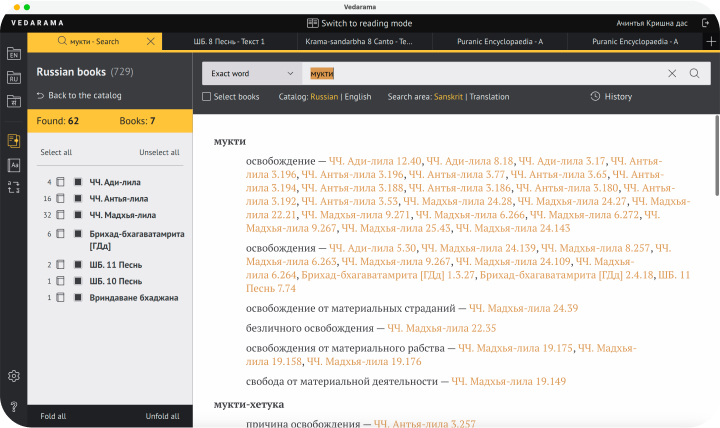The width and height of the screenshot is (720, 428).
Task: Click Back to the catalog link
Action: click(x=79, y=95)
